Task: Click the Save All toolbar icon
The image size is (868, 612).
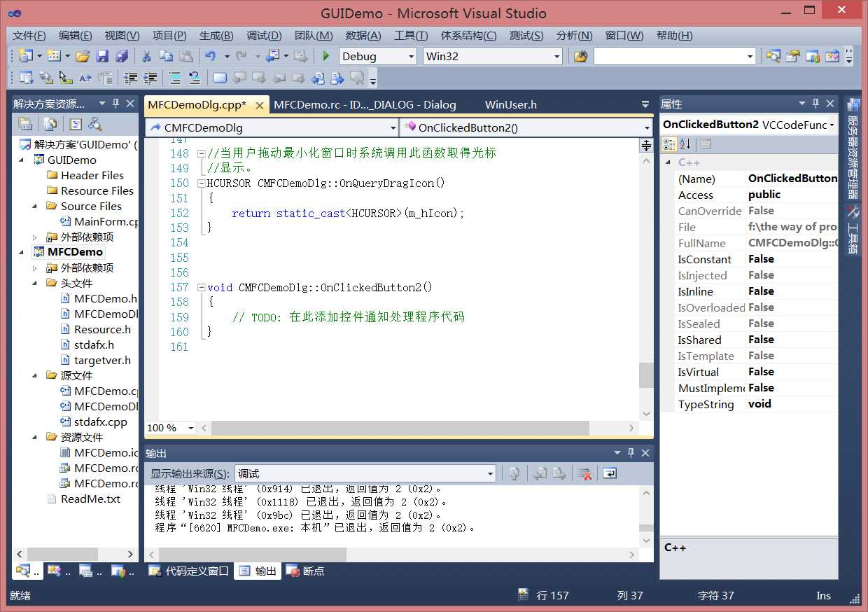Action: click(x=122, y=56)
